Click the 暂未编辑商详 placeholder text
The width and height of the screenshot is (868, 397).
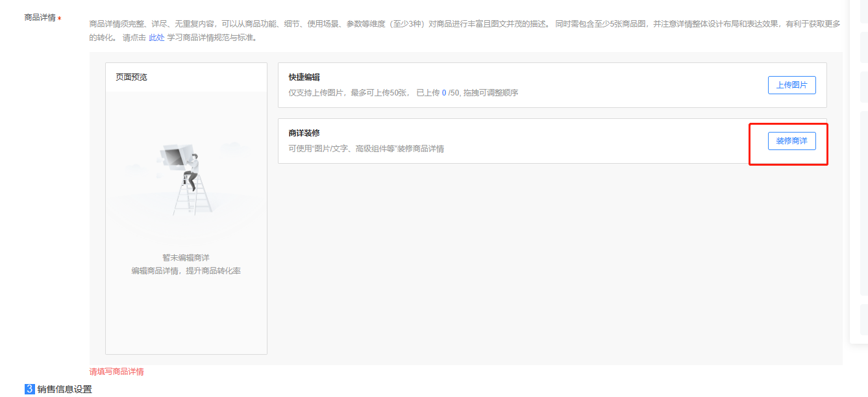(186, 257)
